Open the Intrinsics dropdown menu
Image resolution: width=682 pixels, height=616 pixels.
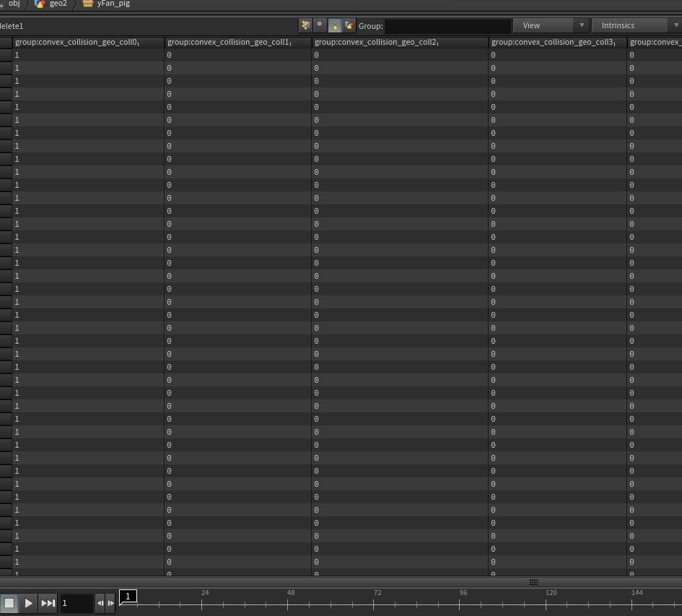click(637, 26)
